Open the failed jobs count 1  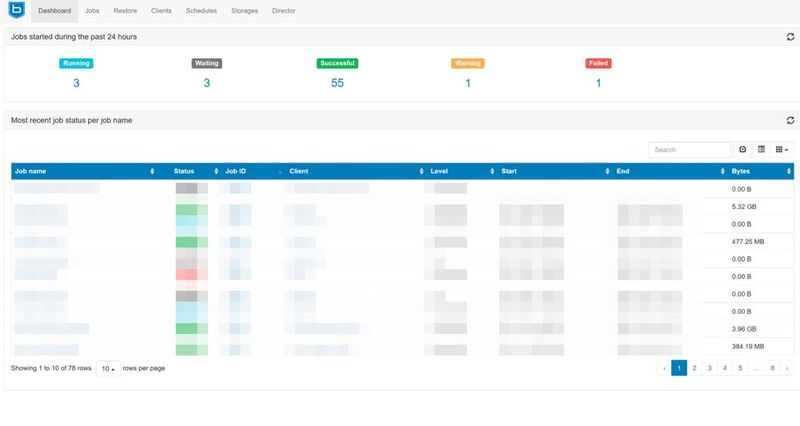point(598,83)
